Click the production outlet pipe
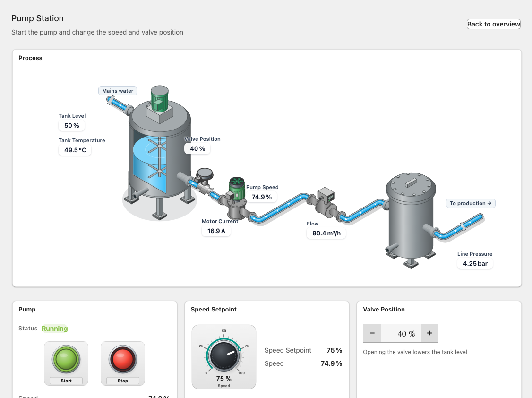This screenshot has height=398, width=532. point(458,227)
